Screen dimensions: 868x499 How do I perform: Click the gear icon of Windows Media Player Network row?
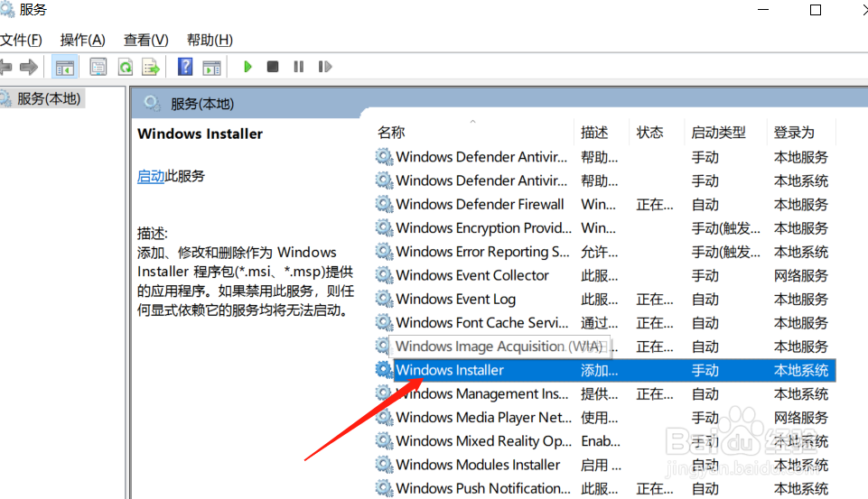384,417
